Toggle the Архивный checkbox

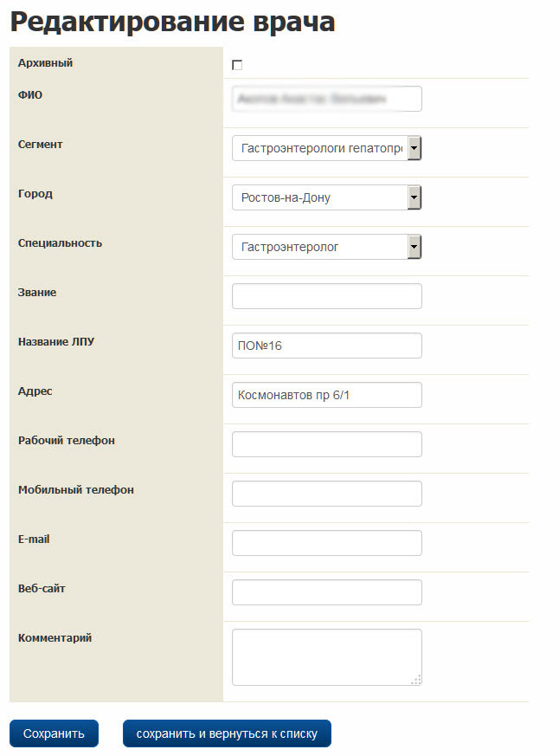[x=237, y=65]
